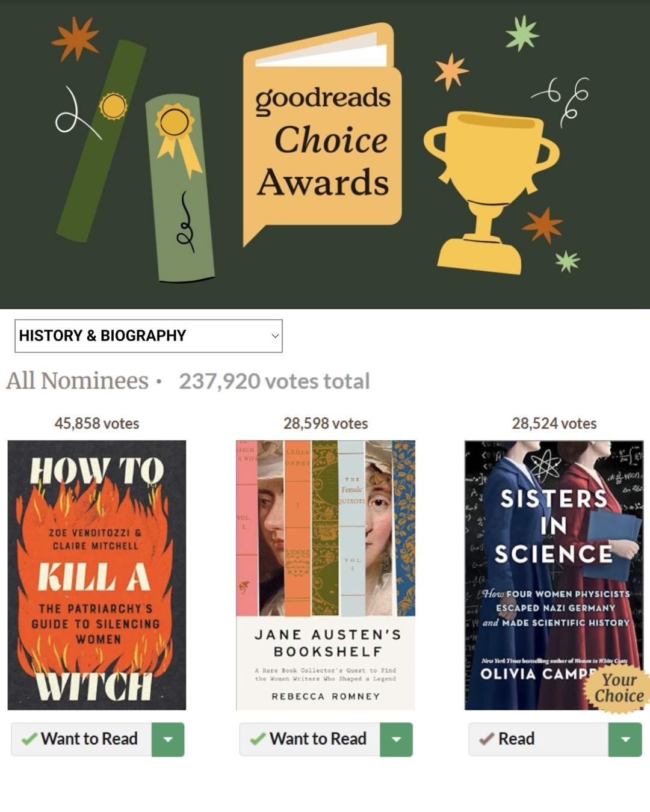
Task: Expand shelf options for How to Kill a Witch
Action: point(168,739)
